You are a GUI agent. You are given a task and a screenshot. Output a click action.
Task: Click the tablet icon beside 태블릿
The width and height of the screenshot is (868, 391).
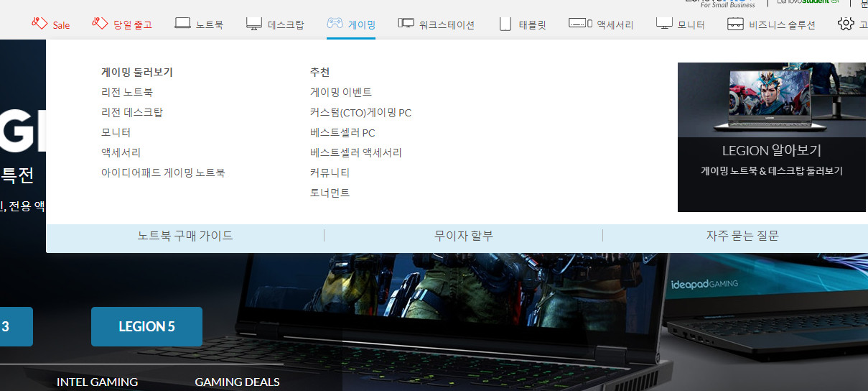coord(506,24)
